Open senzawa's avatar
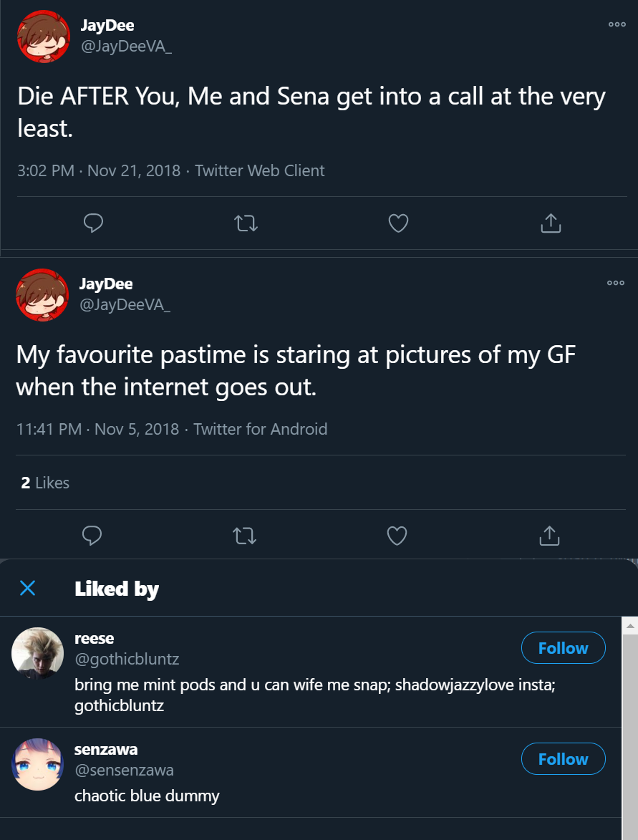The height and width of the screenshot is (840, 638). pos(37,764)
